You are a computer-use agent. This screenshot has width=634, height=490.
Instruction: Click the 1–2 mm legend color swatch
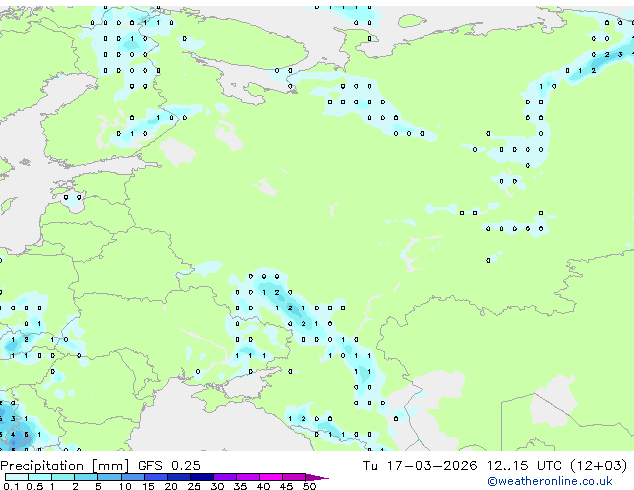pyautogui.click(x=63, y=477)
